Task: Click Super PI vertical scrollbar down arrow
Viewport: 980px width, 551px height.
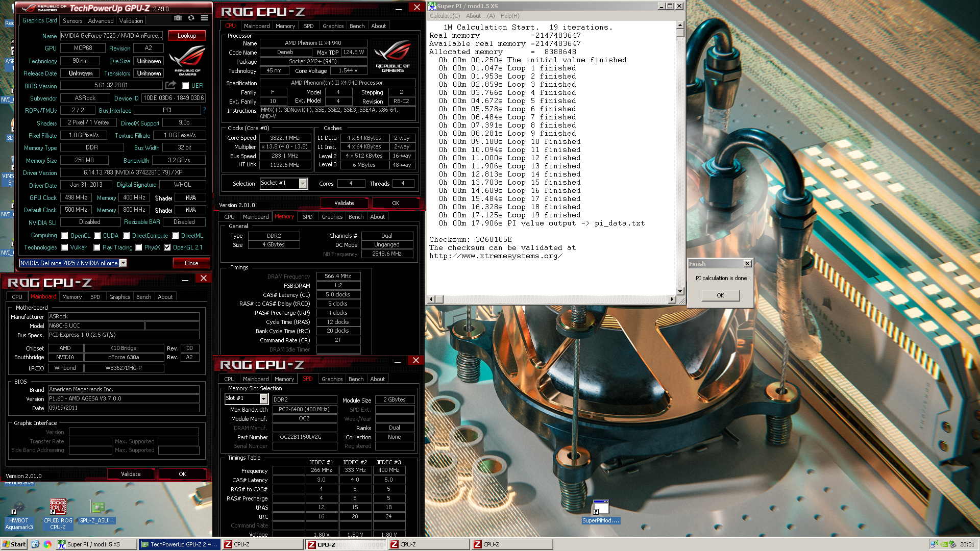Action: click(680, 291)
